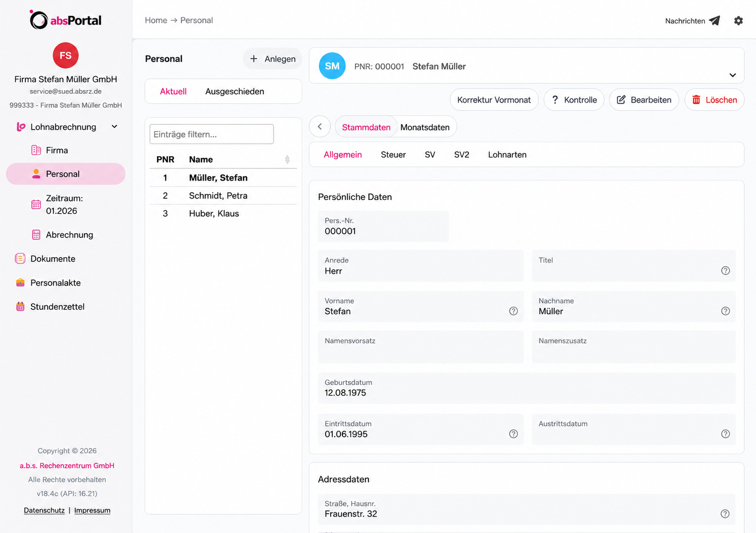This screenshot has height=533, width=756.
Task: Open the Steuer tab
Action: click(393, 155)
